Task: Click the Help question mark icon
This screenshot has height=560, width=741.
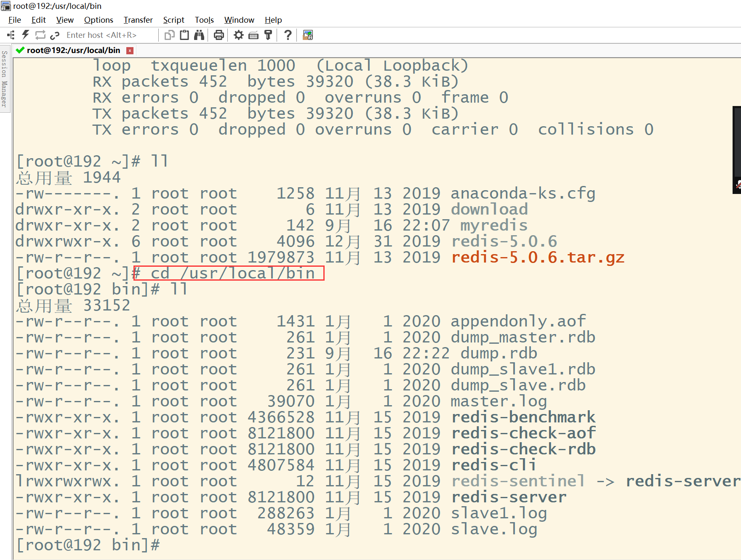Action: click(288, 35)
